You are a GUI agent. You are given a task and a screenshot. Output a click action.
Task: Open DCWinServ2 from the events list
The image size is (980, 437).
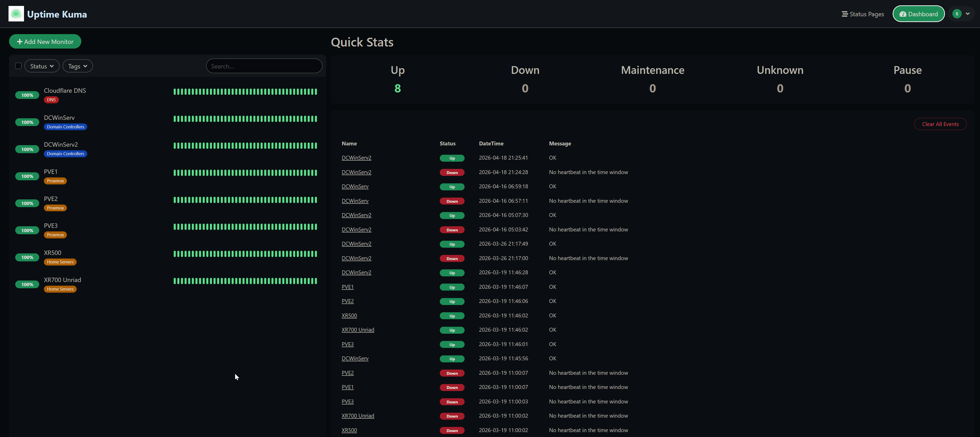point(356,158)
